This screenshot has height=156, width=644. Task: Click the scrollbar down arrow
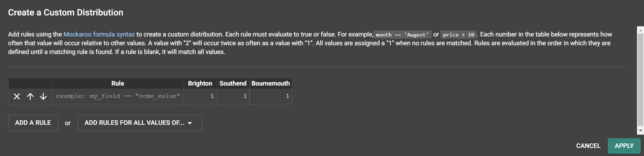pyautogui.click(x=640, y=131)
